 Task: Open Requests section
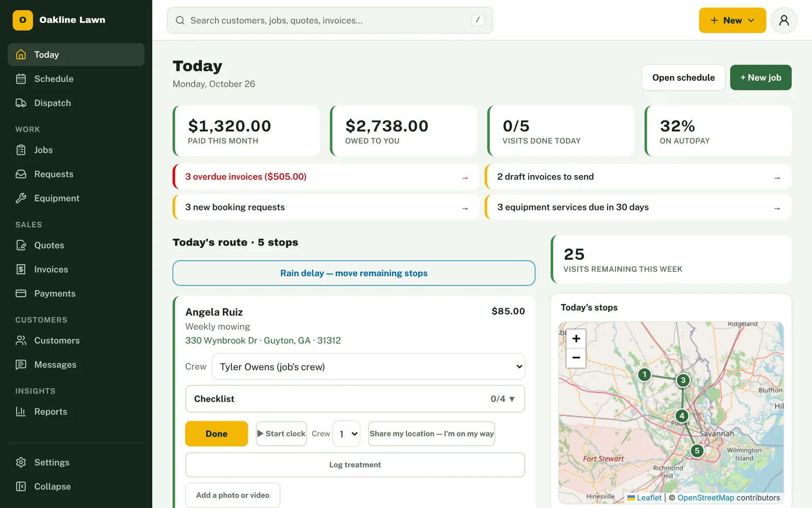tap(76, 174)
